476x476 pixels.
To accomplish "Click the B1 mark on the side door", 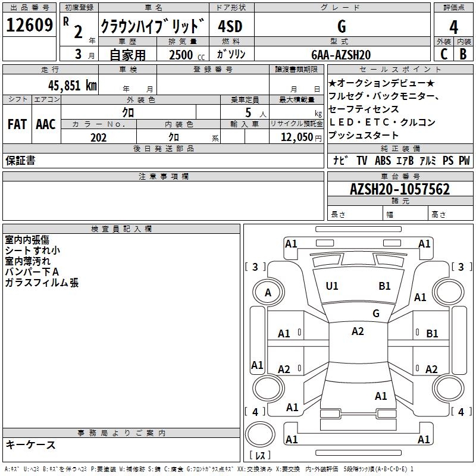I will [432, 334].
